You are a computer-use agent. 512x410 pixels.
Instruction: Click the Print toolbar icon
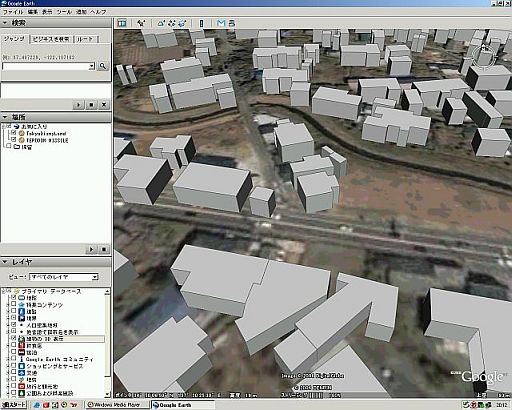(x=232, y=23)
